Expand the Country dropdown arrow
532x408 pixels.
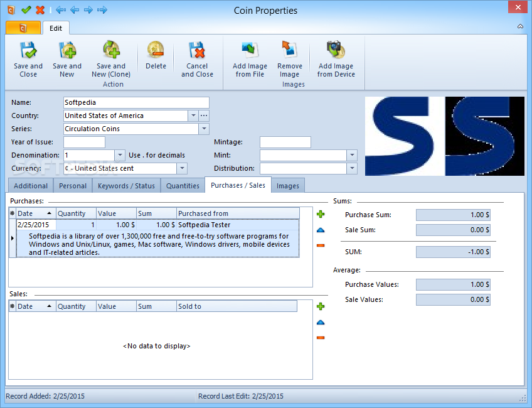(193, 115)
